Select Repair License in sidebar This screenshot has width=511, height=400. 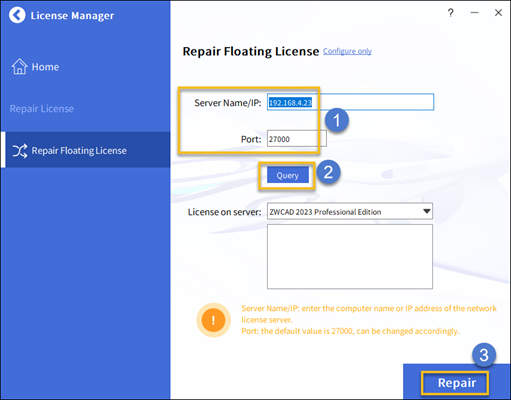[42, 109]
